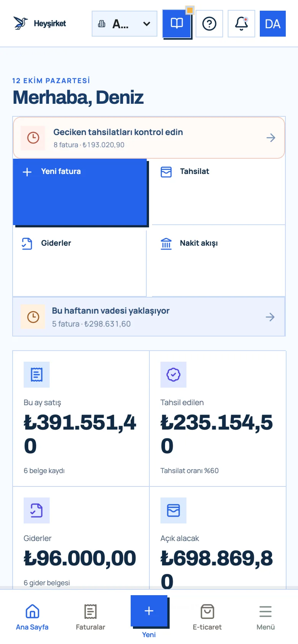Open Geciken tahsilatları kontrol edin alert
Screen dimensions: 298x644
149,138
